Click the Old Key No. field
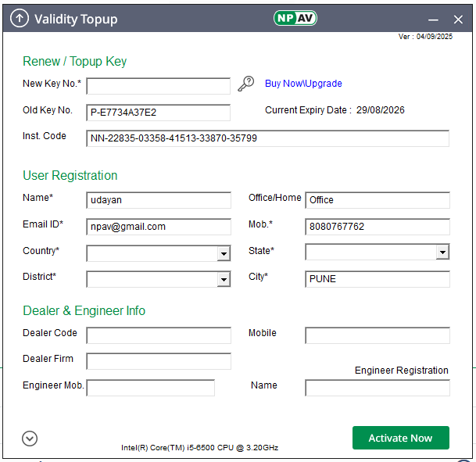 (158, 113)
